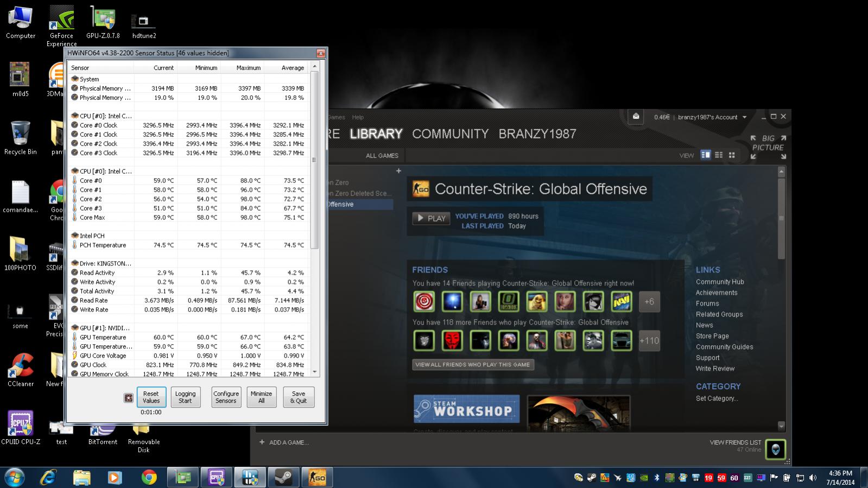
Task: Click the Sensor column header in HWiNFO
Action: tap(101, 68)
